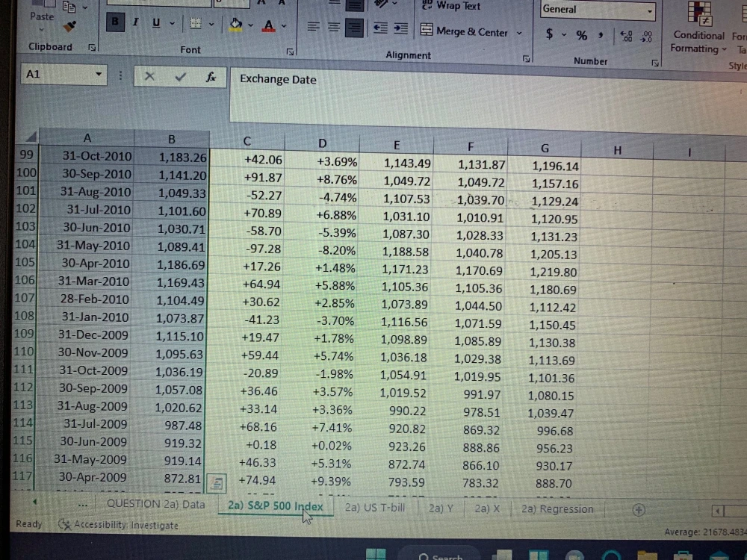Center text horizontally
This screenshot has height=560, width=747.
pos(333,27)
